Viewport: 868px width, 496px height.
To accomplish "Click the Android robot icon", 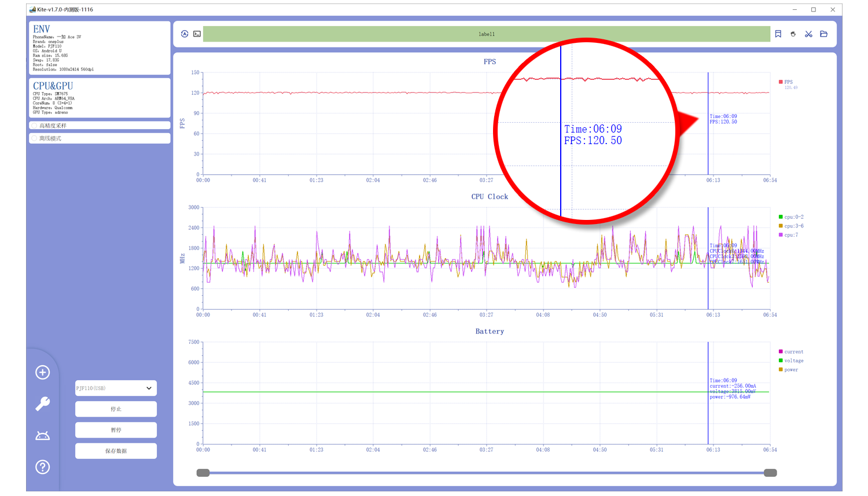I will point(43,435).
